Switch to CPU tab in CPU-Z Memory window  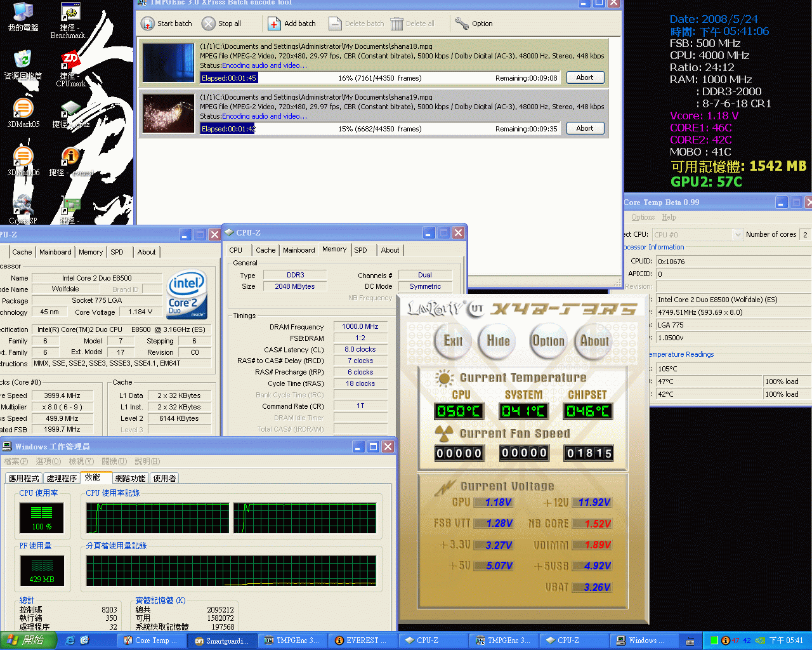(x=236, y=250)
